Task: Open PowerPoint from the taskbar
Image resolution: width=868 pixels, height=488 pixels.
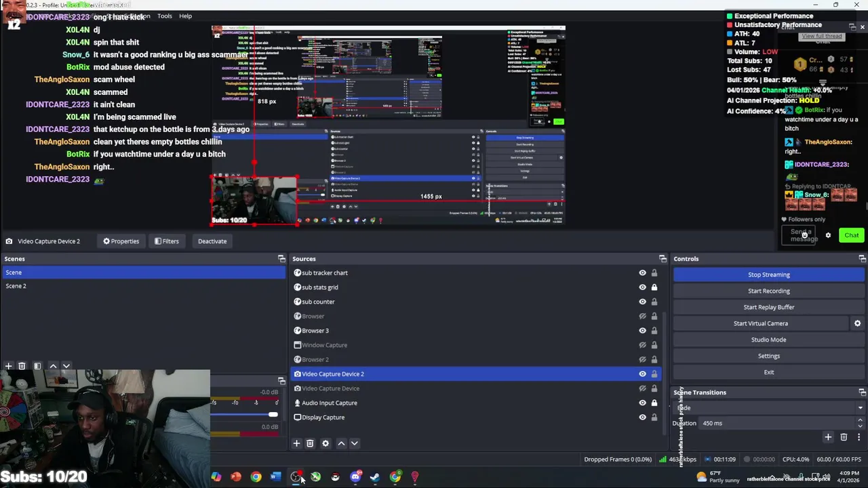Action: point(236,477)
